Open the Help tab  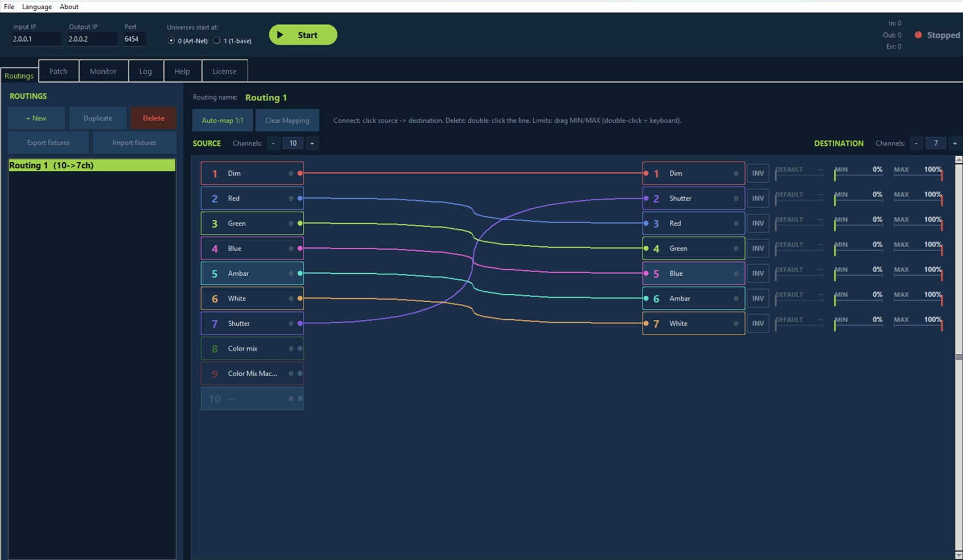click(x=182, y=71)
